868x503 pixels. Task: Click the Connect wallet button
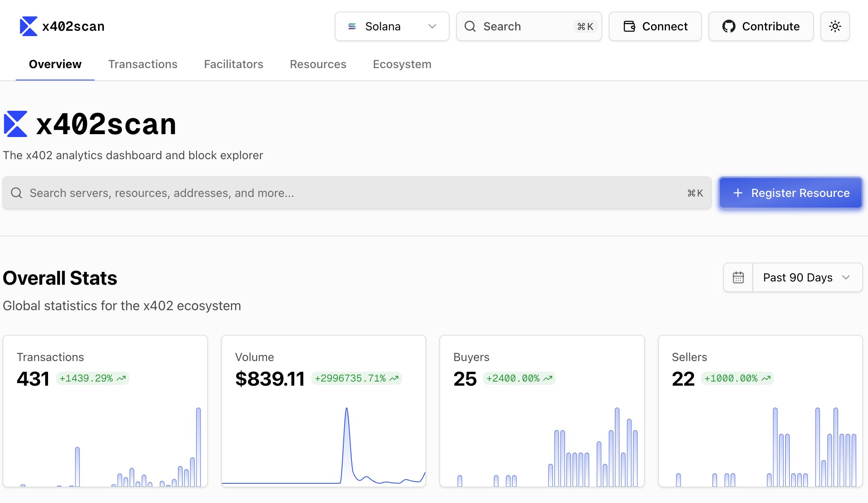pyautogui.click(x=655, y=26)
